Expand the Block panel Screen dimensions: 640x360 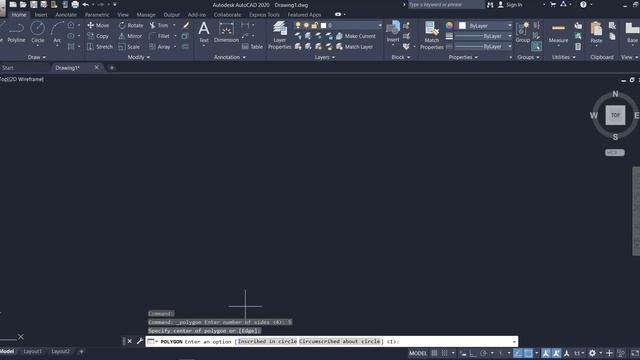coord(401,58)
